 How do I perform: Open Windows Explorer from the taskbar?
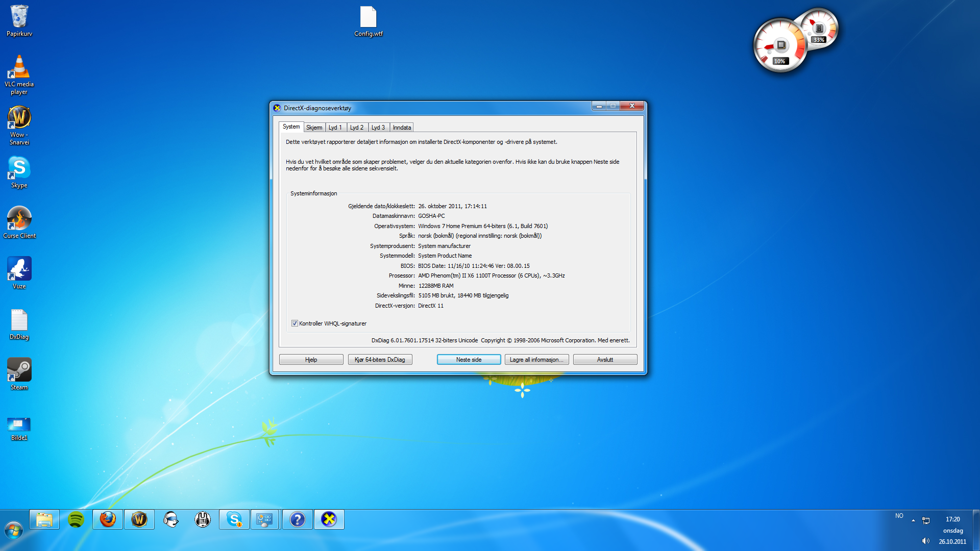(44, 519)
